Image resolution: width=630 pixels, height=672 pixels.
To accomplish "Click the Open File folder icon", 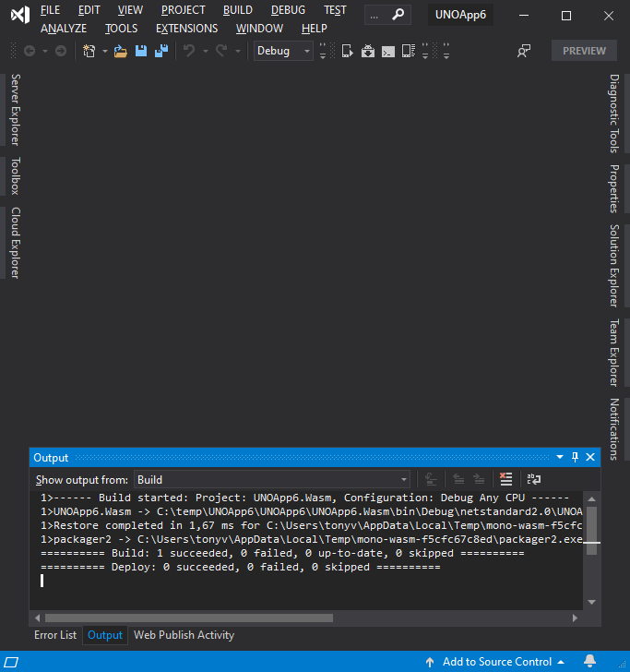I will 120,52.
